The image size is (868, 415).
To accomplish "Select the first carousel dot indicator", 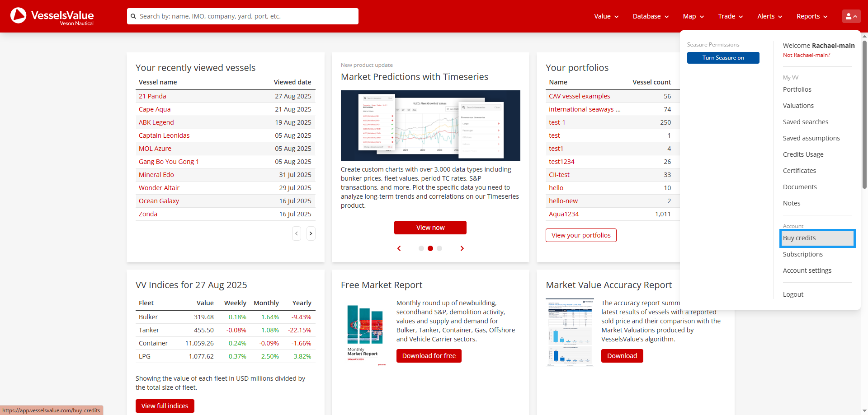I will point(421,248).
